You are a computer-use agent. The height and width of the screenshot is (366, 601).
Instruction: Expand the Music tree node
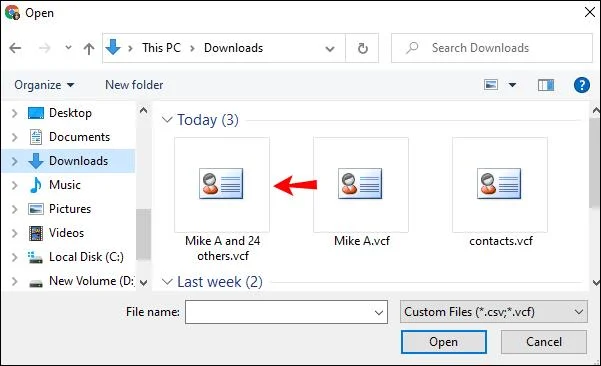click(x=15, y=185)
